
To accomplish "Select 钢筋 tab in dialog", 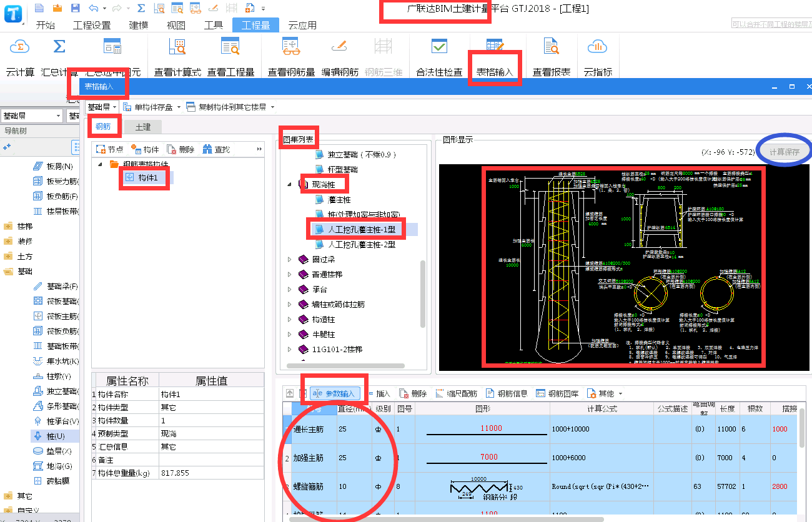I will coord(103,127).
